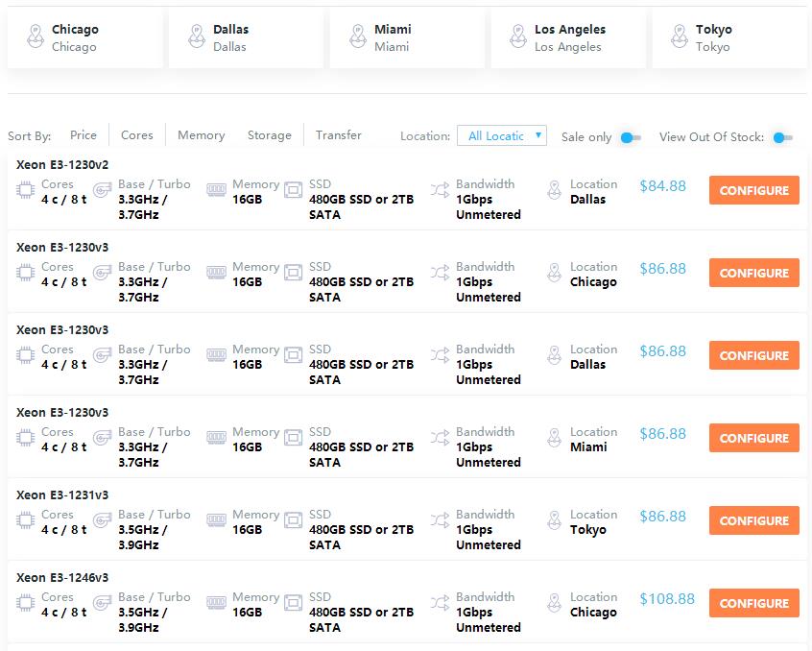Image resolution: width=812 pixels, height=651 pixels.
Task: Sort the list by Memory
Action: [x=202, y=135]
